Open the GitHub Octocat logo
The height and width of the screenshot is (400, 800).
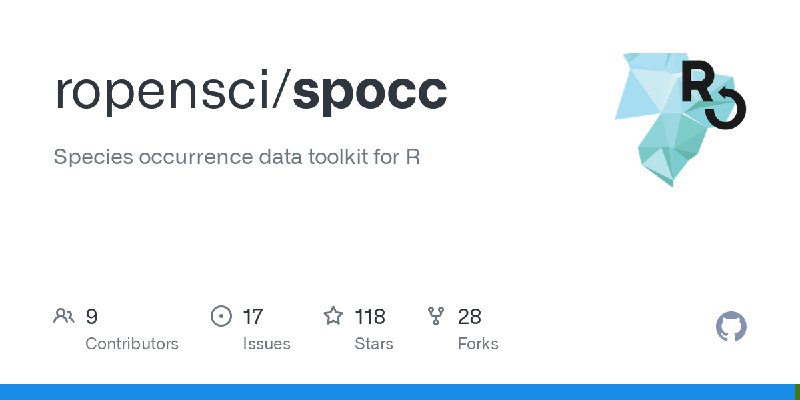click(x=731, y=327)
